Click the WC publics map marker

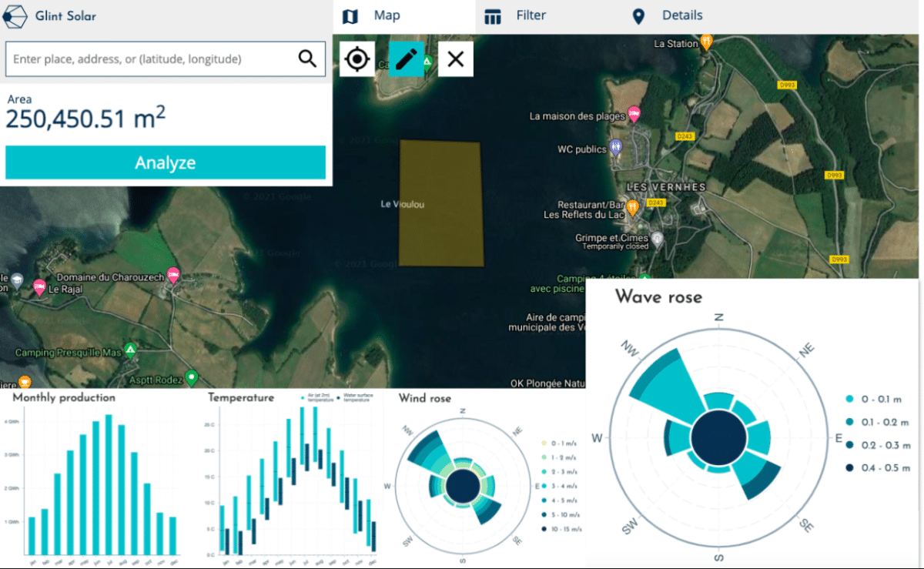[x=615, y=146]
